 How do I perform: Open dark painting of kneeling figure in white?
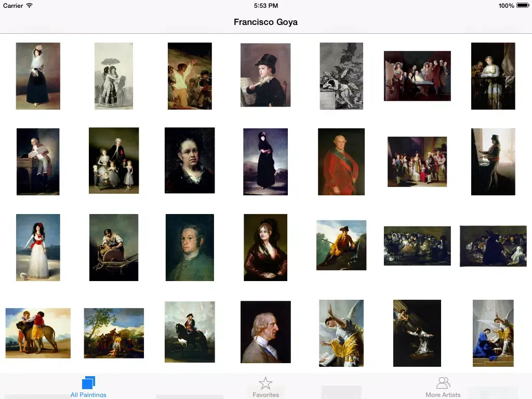point(417,333)
